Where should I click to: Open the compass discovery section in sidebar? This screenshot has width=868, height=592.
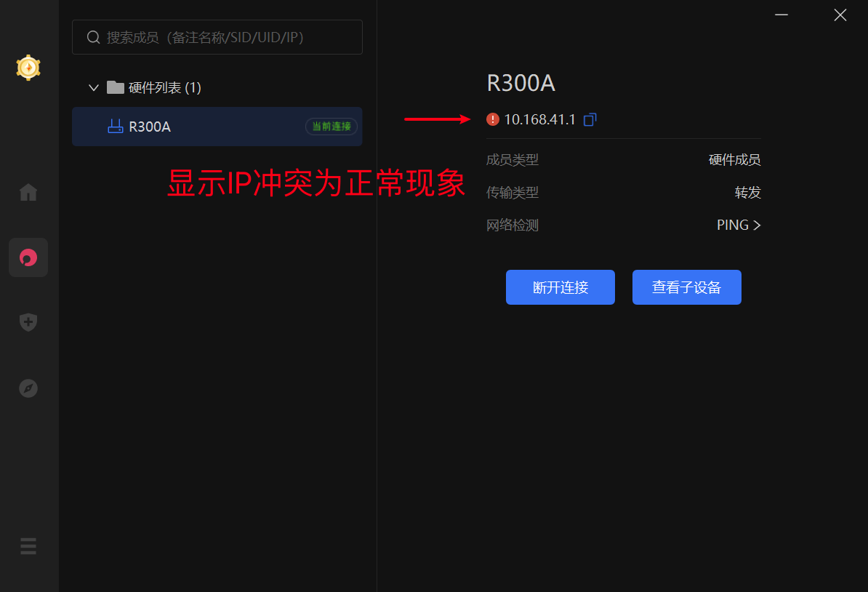click(28, 388)
